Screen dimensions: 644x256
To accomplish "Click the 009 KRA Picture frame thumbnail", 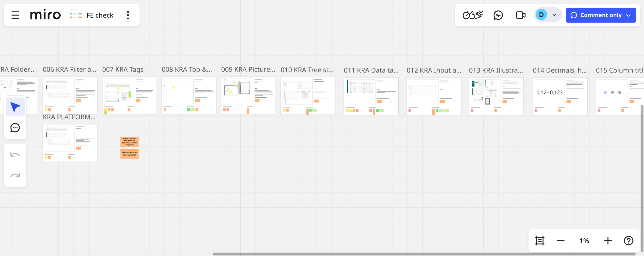I will [x=249, y=95].
